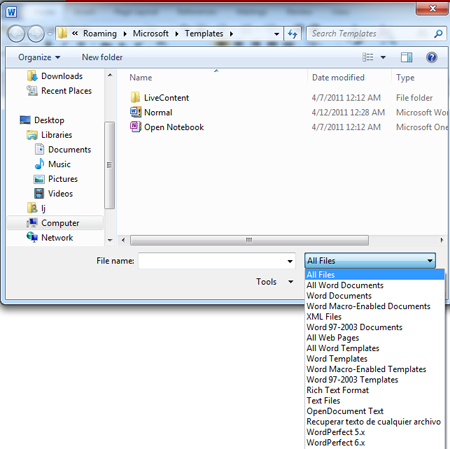
Task: Click the LiveContent folder icon
Action: pos(135,97)
